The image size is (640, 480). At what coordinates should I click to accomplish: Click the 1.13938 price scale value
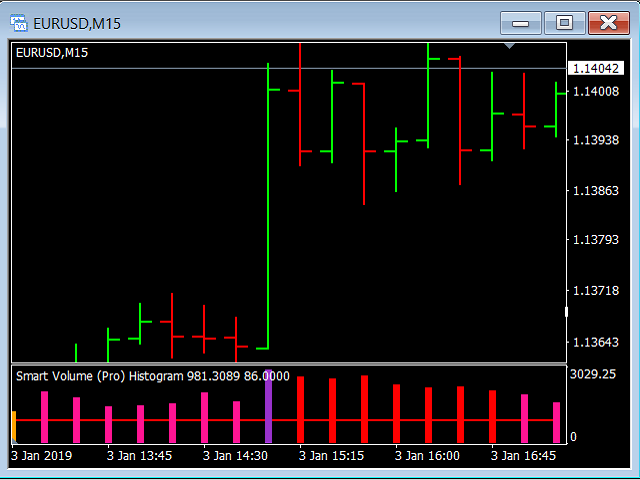tap(596, 140)
